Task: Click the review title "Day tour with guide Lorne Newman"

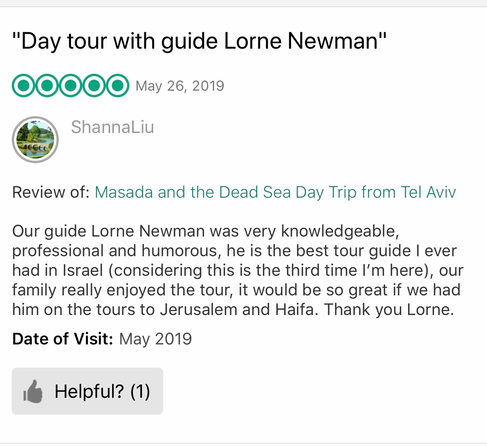Action: pyautogui.click(x=200, y=41)
